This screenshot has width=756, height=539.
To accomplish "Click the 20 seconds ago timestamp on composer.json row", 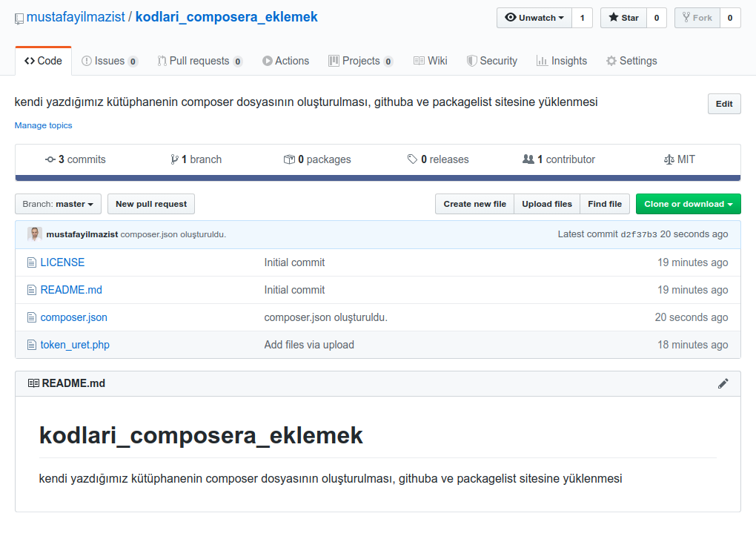I will [x=692, y=318].
